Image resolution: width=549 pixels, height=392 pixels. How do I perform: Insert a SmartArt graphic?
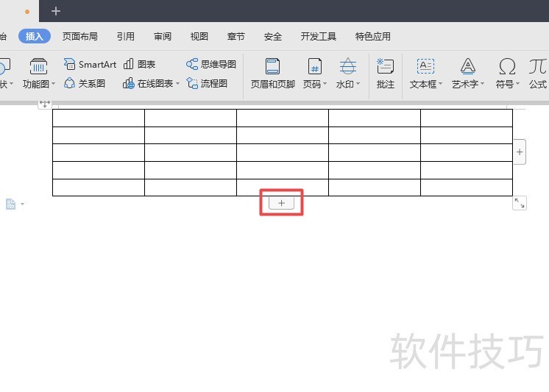click(x=90, y=65)
